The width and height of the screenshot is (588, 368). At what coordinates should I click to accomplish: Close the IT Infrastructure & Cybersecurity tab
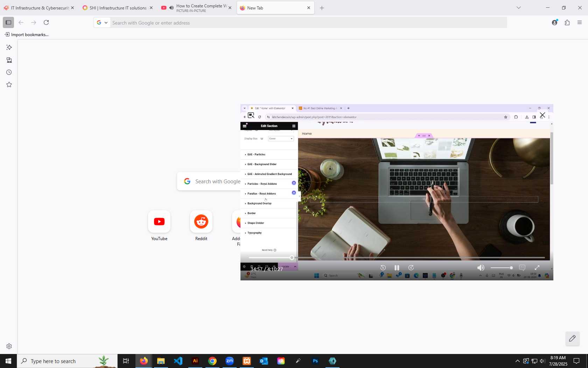coord(72,8)
